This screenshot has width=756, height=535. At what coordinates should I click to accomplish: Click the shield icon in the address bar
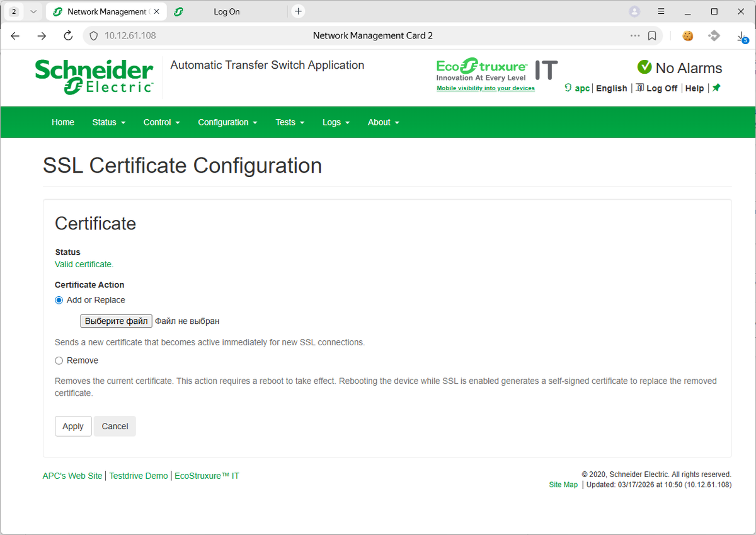(x=94, y=36)
